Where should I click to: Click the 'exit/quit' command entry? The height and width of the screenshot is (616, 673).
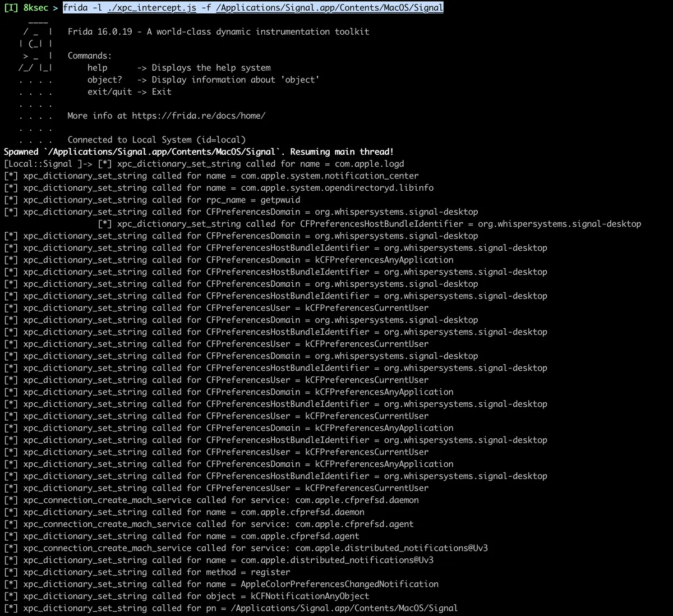point(109,92)
